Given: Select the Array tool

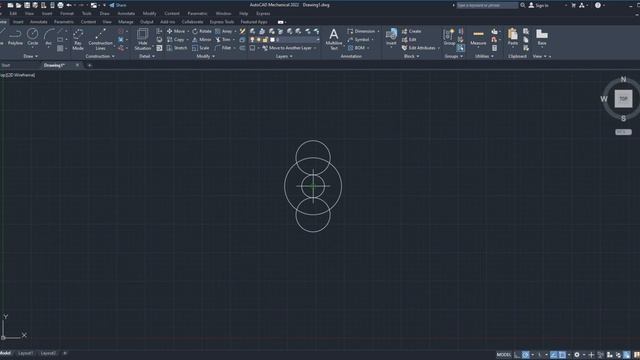Looking at the screenshot, I should [224, 31].
